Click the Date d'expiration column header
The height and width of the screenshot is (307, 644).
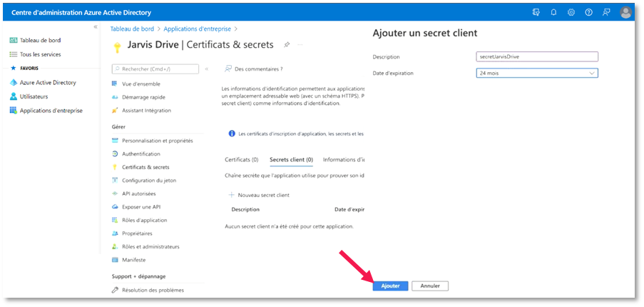click(349, 210)
